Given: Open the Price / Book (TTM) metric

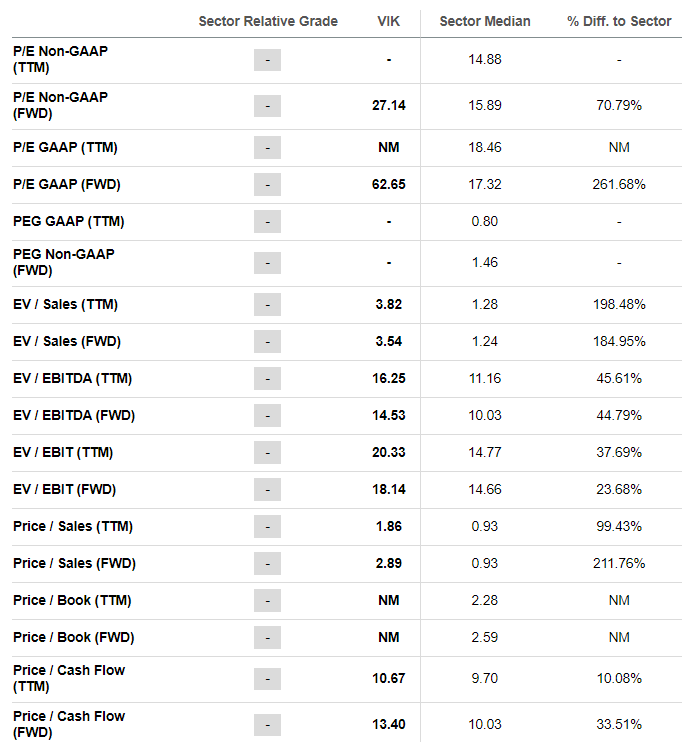Looking at the screenshot, I should click(x=72, y=600).
